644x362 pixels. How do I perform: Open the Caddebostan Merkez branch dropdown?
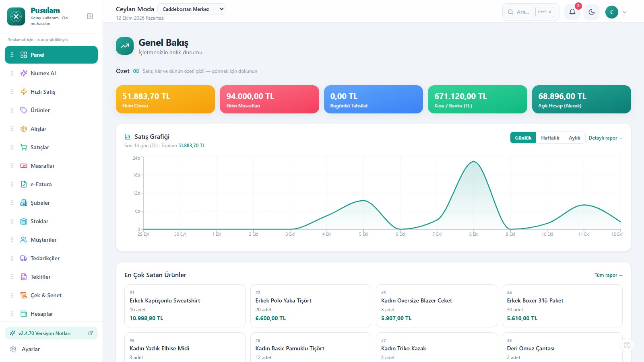(191, 9)
